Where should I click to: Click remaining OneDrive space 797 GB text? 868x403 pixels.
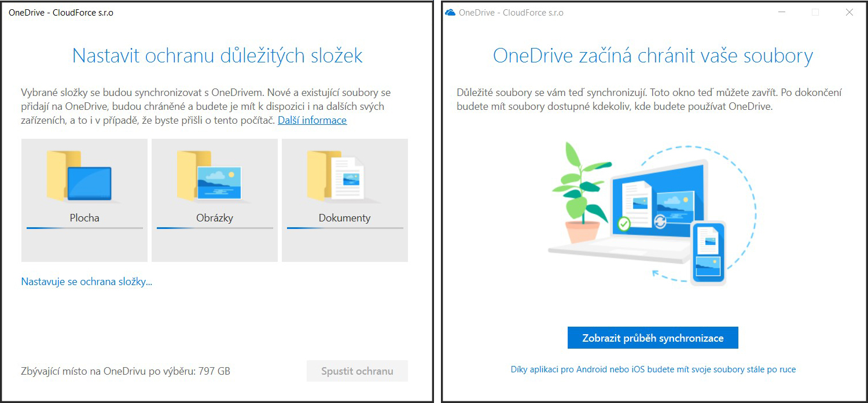(126, 371)
